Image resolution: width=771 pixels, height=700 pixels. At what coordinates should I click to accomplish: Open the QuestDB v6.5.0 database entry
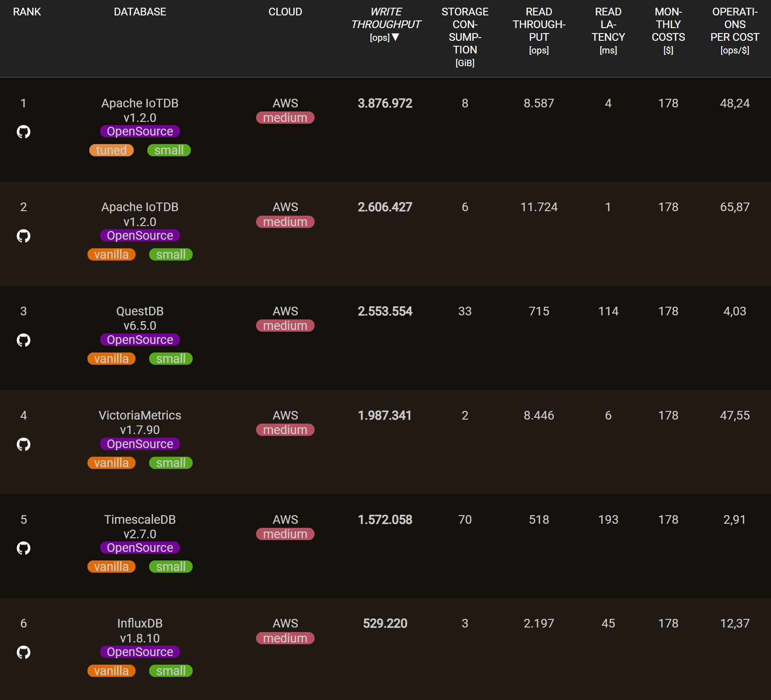point(140,318)
